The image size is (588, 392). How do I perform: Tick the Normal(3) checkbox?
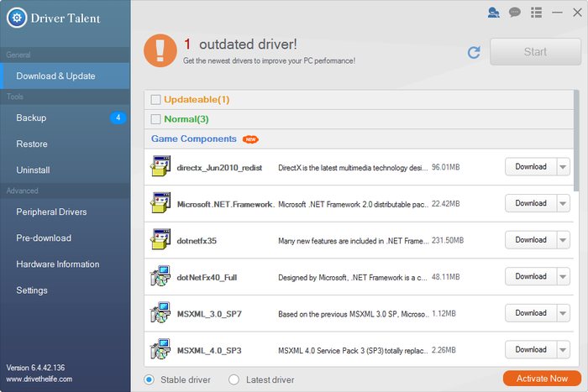155,119
